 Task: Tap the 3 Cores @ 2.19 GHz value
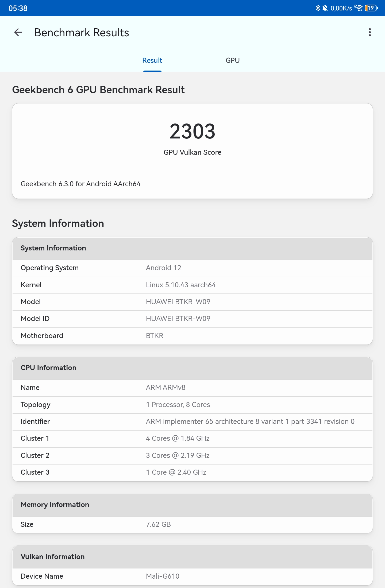(178, 455)
